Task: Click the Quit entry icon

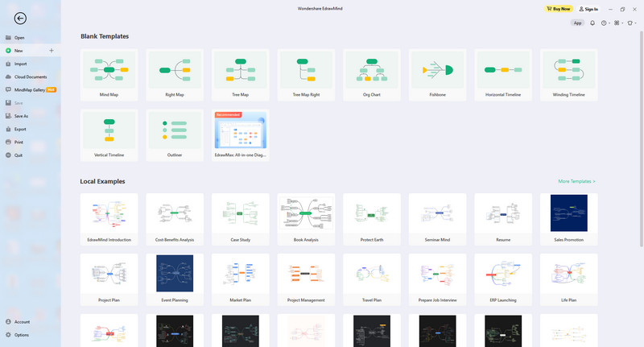Action: pos(8,155)
